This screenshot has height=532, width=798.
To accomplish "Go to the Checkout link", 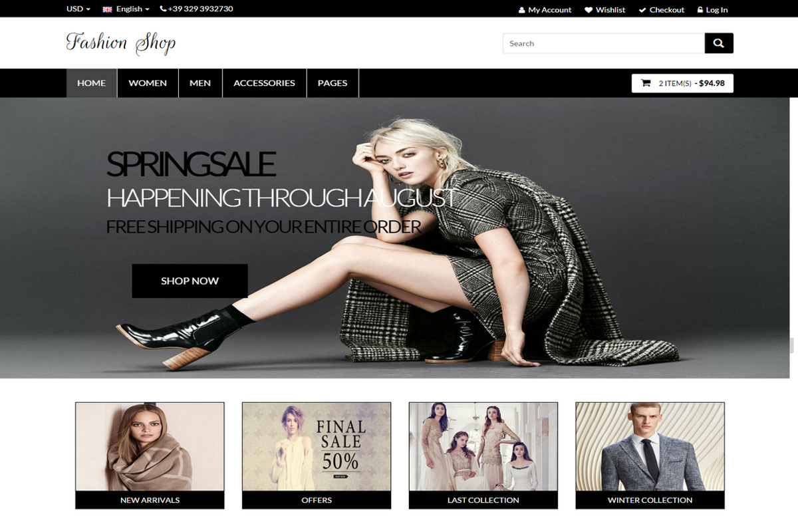I will [x=667, y=10].
